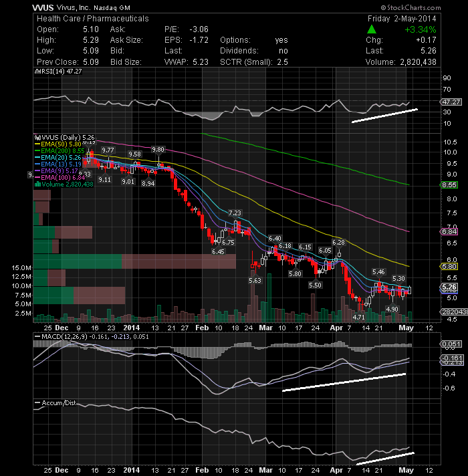Click the 8.94 low price annotation
The height and width of the screenshot is (476, 468).
(x=148, y=184)
